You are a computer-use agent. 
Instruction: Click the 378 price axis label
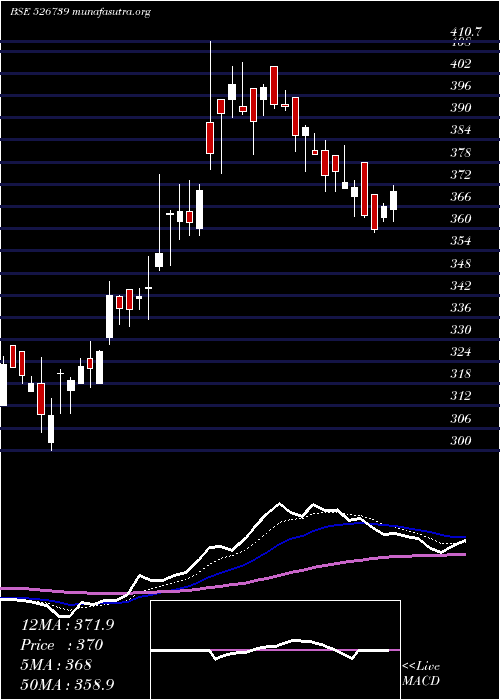[x=461, y=153]
